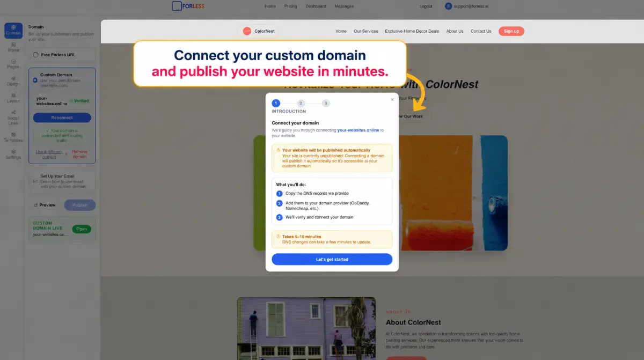Open the live custom domain
This screenshot has height=360, width=644.
[x=82, y=229]
